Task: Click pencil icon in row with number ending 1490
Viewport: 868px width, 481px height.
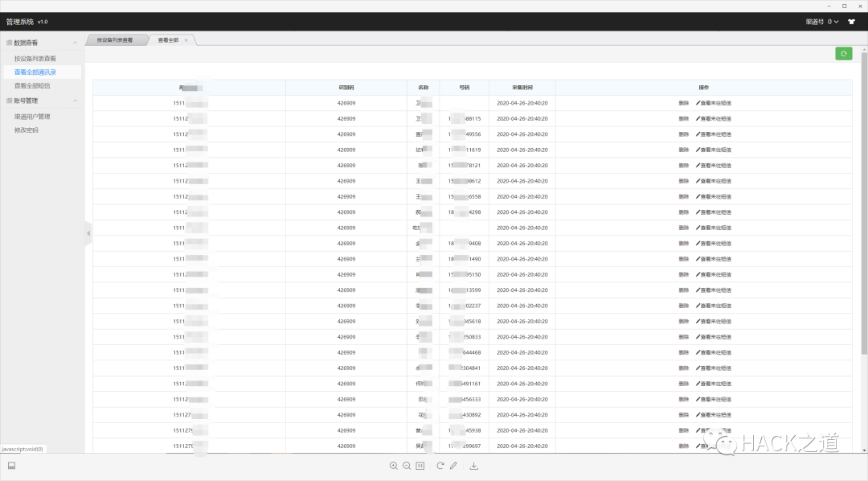Action: (x=698, y=259)
